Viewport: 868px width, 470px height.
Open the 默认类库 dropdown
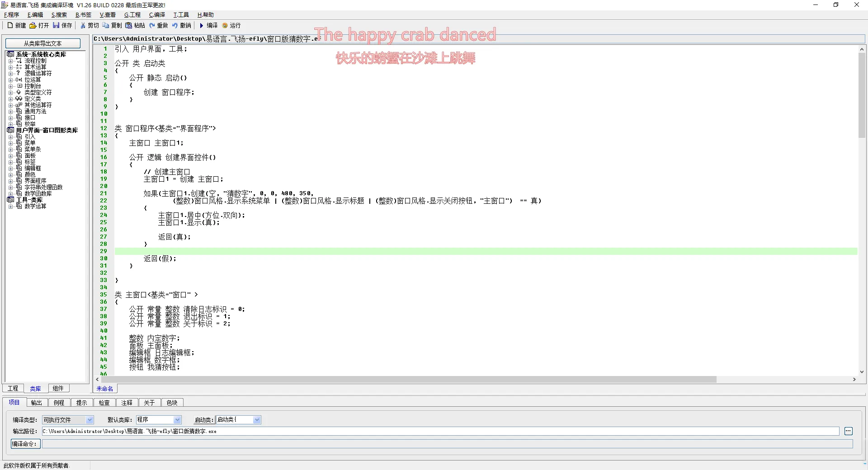coord(177,420)
